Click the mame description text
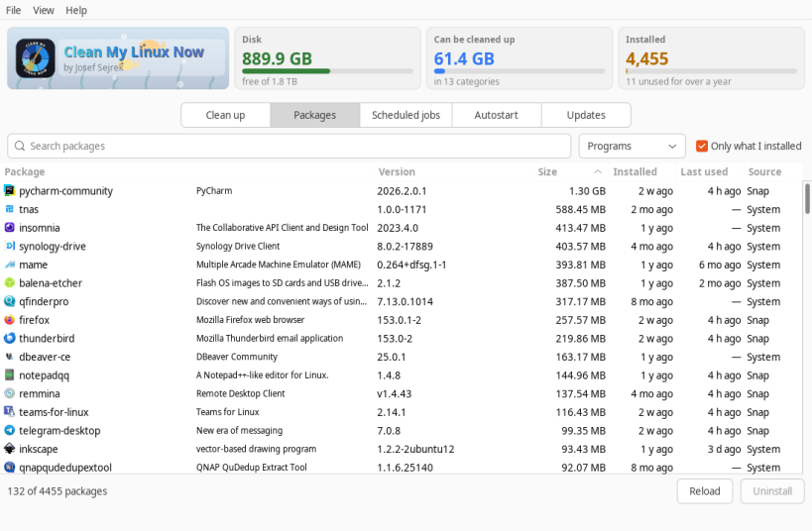 pos(278,265)
